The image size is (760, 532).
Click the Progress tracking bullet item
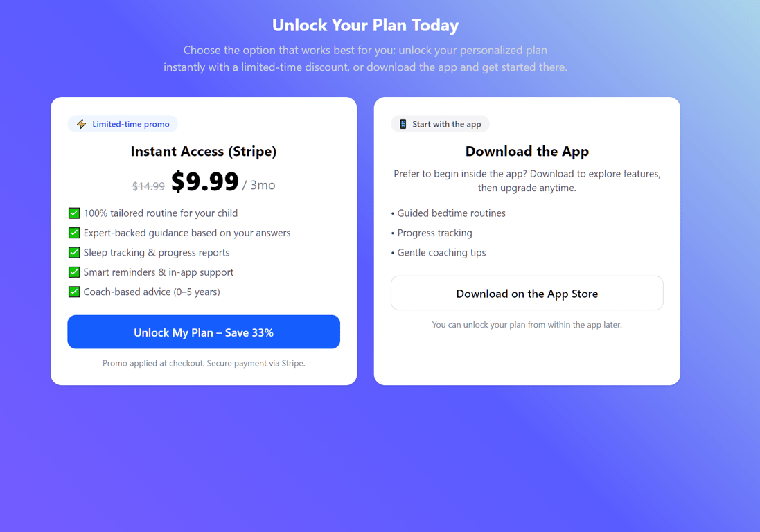click(434, 233)
